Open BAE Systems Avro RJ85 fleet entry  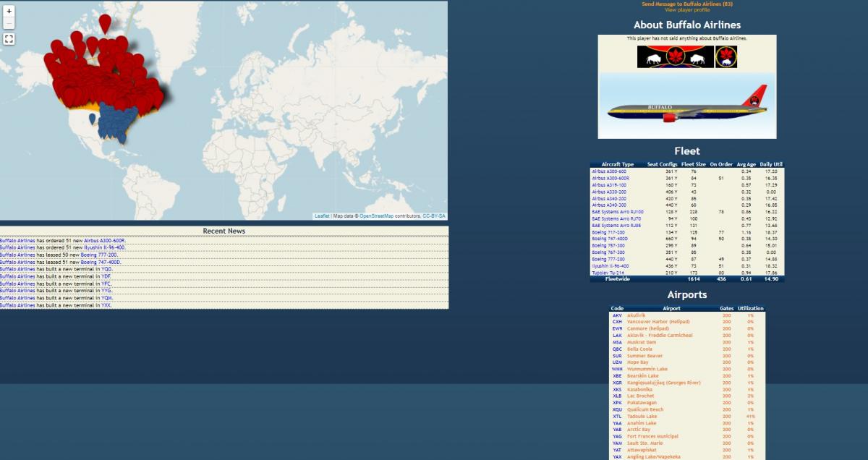coord(616,226)
